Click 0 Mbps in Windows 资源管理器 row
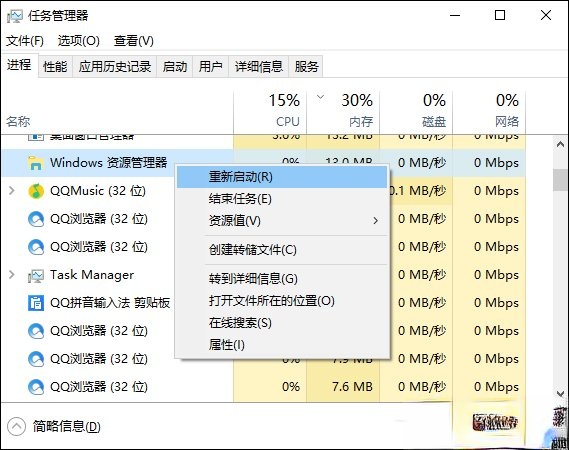 click(489, 163)
